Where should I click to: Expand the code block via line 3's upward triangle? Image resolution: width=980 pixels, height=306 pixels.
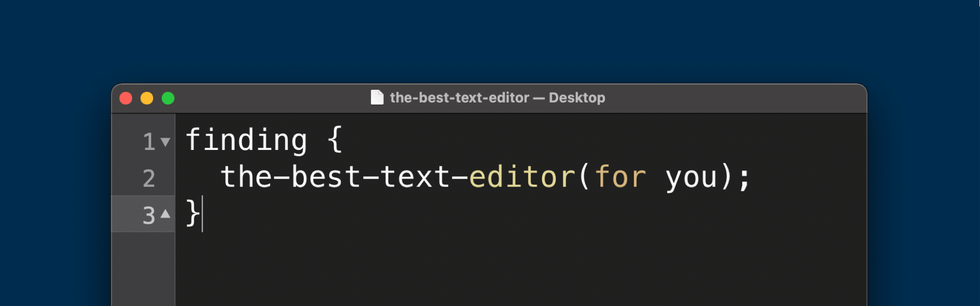pos(164,214)
